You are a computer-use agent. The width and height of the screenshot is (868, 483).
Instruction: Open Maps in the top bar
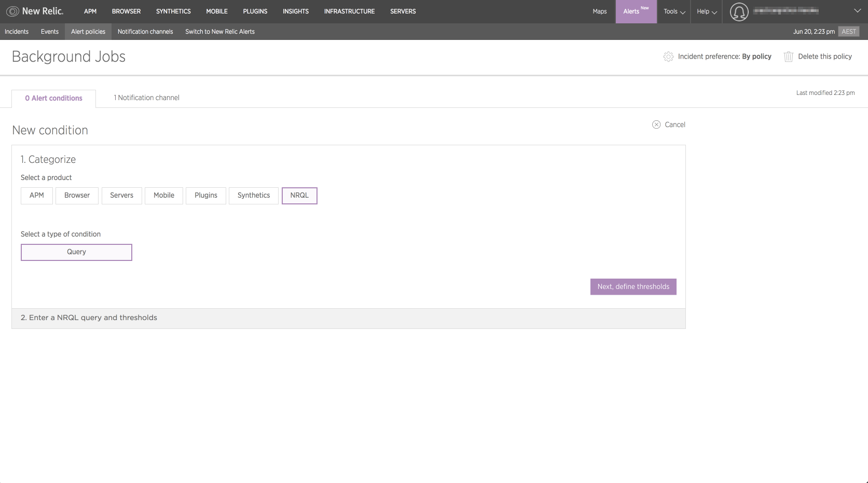[600, 11]
